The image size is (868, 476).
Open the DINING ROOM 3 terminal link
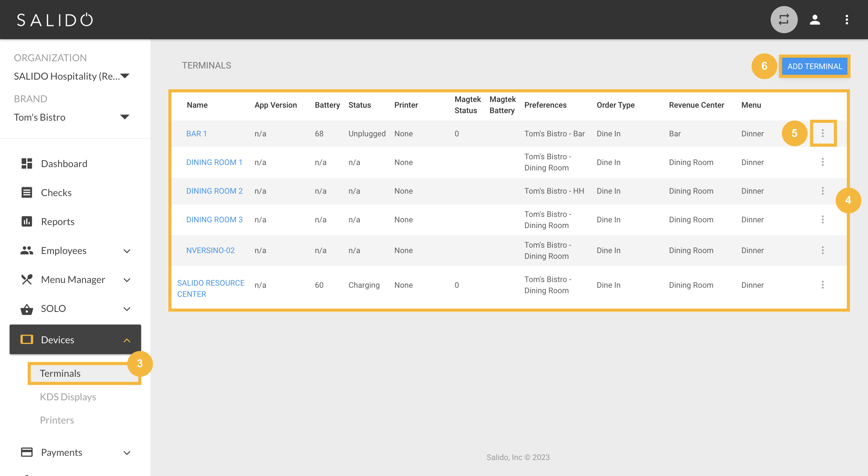point(214,220)
